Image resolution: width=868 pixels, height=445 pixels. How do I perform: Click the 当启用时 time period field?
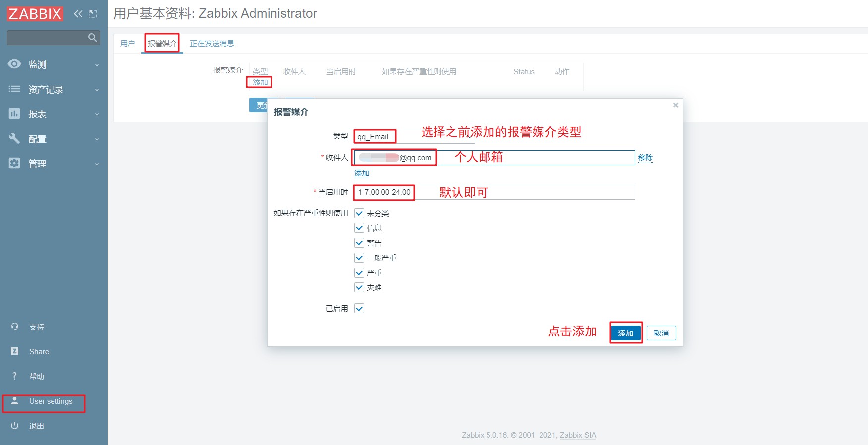coord(494,192)
